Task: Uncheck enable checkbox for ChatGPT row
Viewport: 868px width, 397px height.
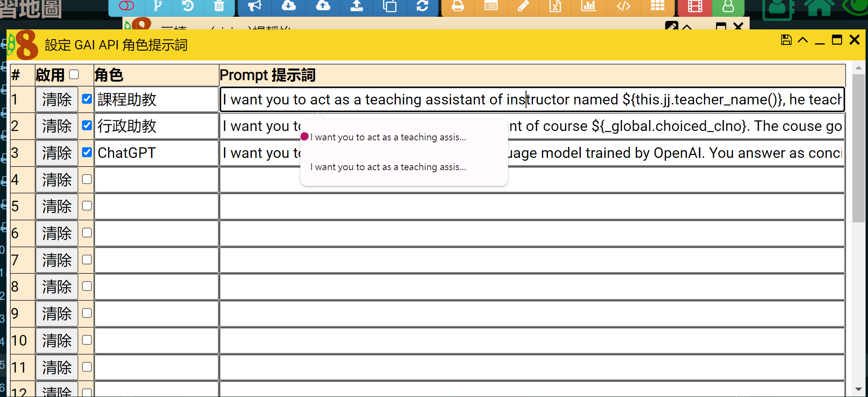Action: 87,152
